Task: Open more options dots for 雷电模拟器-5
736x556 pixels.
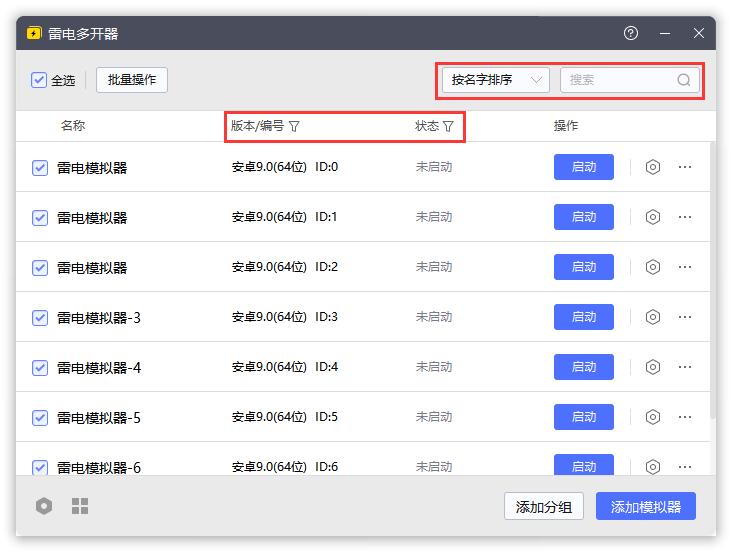Action: [x=685, y=417]
